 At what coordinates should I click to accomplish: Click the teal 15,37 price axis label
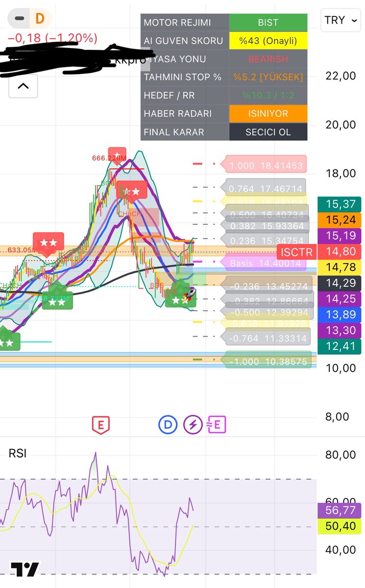pyautogui.click(x=340, y=204)
